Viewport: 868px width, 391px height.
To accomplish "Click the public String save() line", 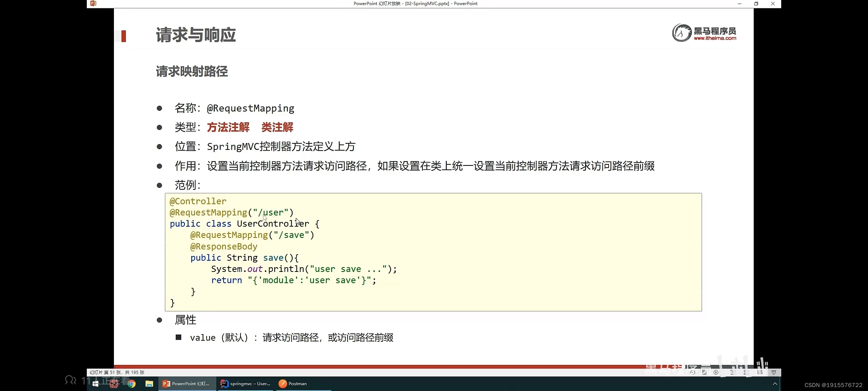I will click(244, 258).
